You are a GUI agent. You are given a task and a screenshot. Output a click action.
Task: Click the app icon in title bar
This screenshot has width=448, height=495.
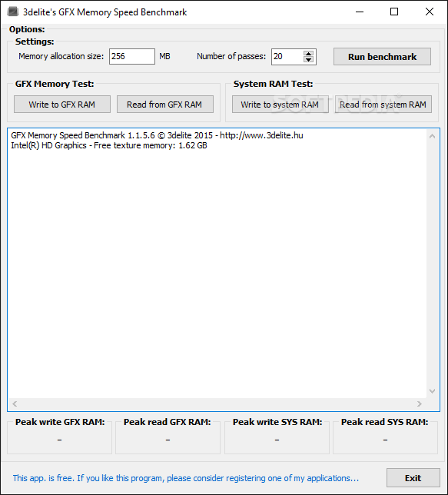coord(13,12)
